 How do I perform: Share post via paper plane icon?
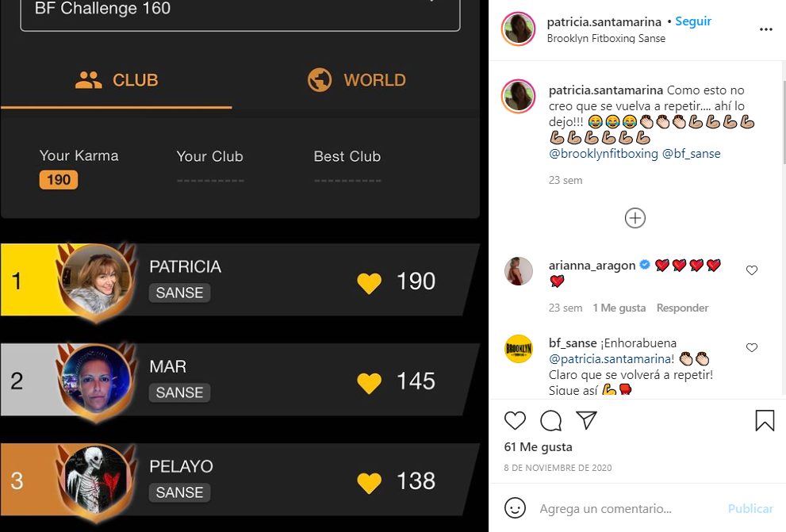[x=586, y=419]
